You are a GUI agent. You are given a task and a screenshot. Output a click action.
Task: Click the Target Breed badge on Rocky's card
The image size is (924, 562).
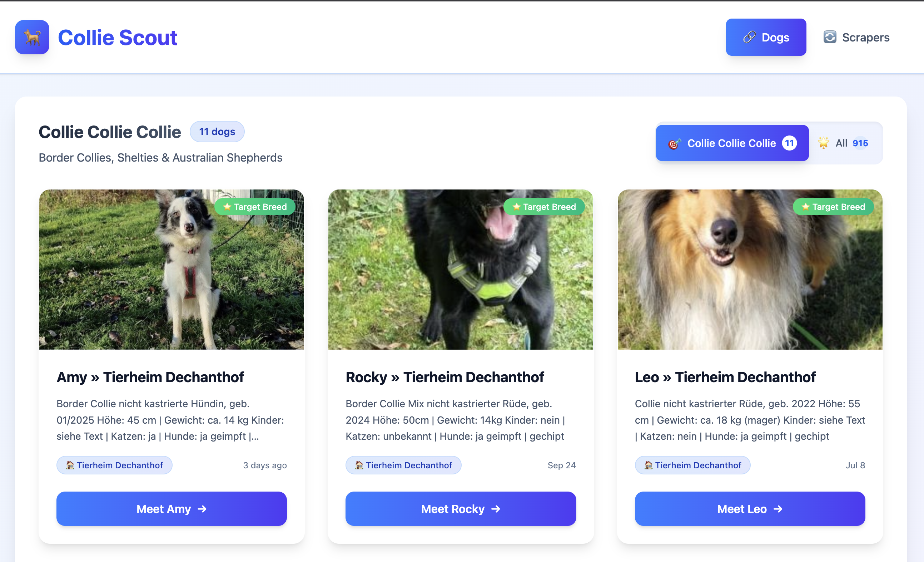pyautogui.click(x=544, y=207)
